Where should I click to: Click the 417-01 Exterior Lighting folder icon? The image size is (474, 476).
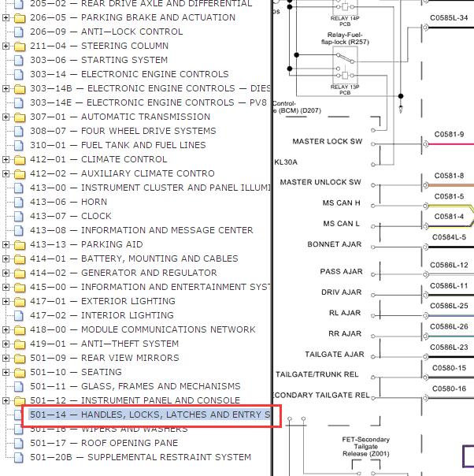(x=20, y=302)
